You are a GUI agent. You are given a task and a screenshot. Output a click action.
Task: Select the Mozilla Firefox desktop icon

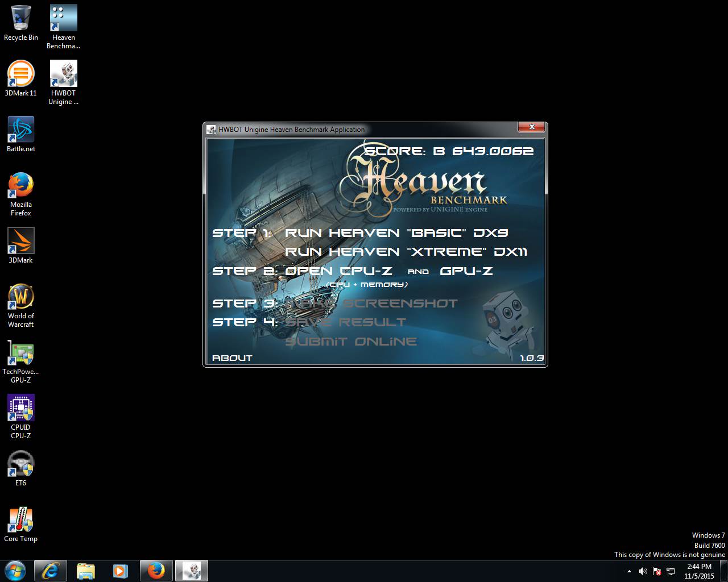pos(21,194)
